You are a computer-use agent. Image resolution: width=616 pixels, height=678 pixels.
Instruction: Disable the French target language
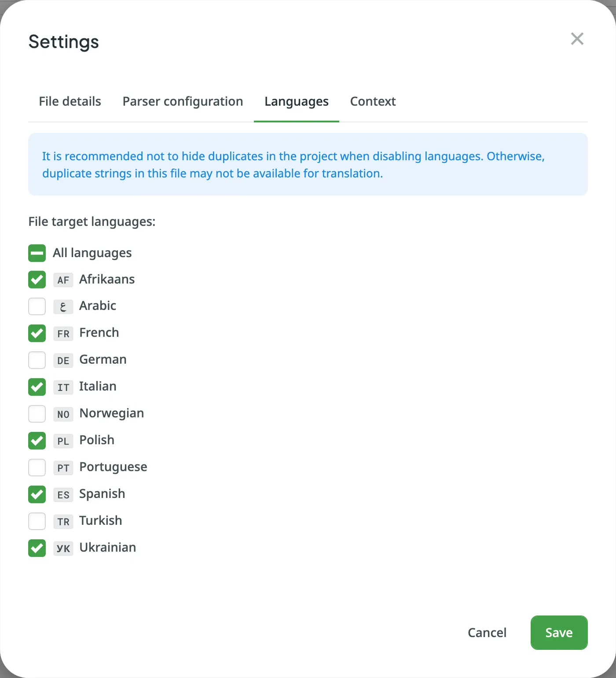coord(37,334)
